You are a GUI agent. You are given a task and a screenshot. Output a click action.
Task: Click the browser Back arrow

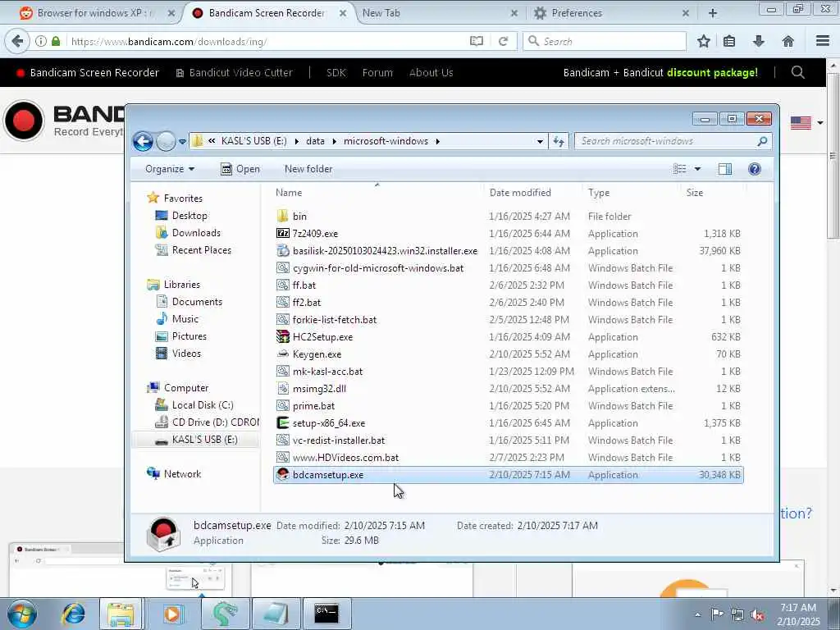tap(17, 41)
